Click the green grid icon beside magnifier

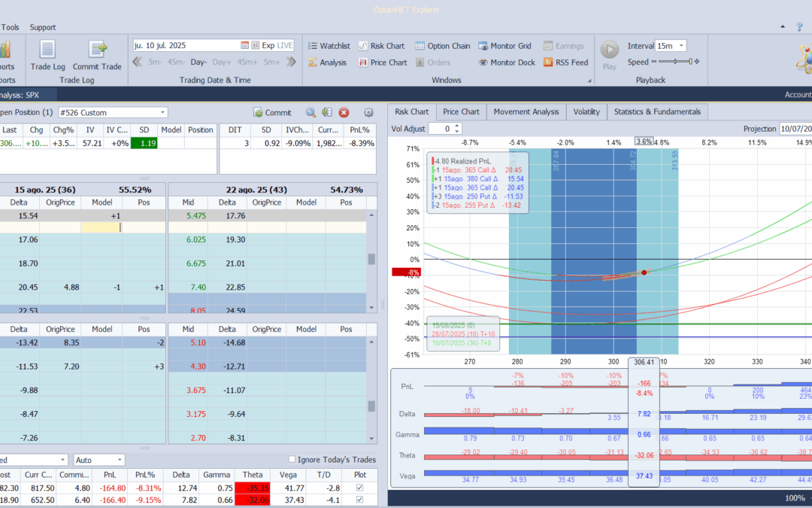(326, 112)
